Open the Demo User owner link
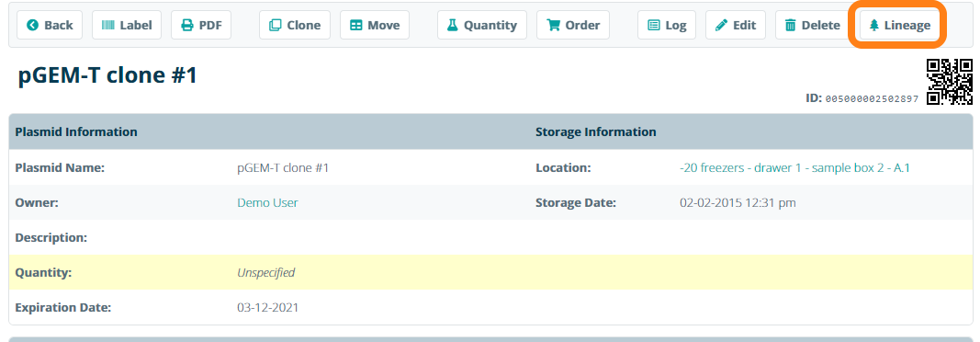 coord(267,202)
